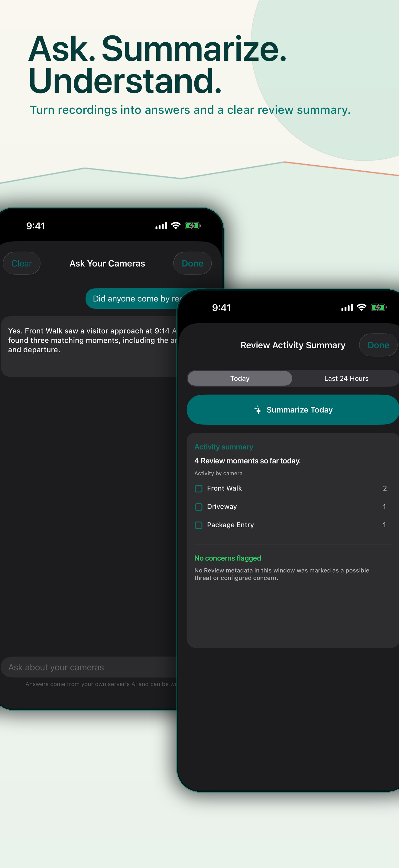Viewport: 399px width, 868px height.
Task: Tap the 'Ask. Summarize. Understand.' headline
Action: 157,65
